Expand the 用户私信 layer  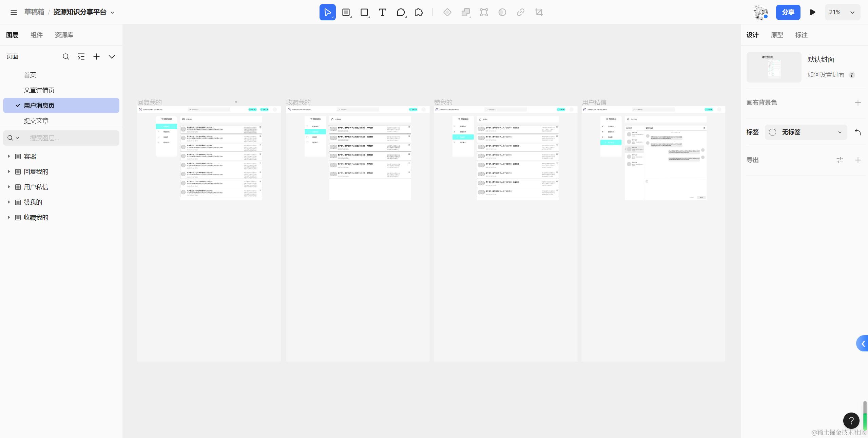pos(9,187)
